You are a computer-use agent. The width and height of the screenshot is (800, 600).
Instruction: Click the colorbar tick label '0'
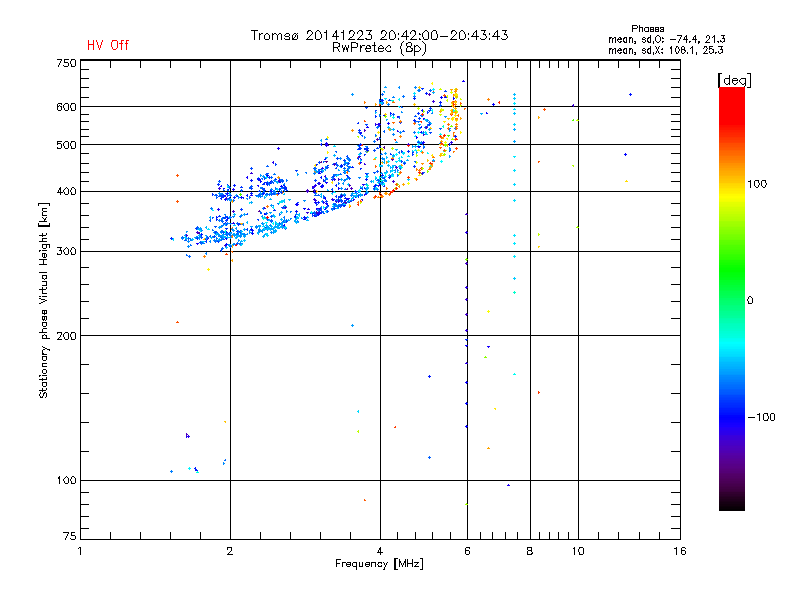(x=750, y=301)
